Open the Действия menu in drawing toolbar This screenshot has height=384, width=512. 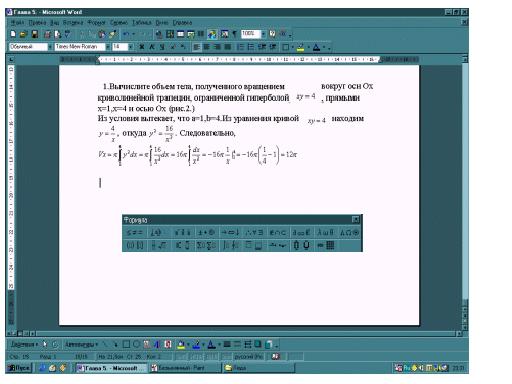(24, 344)
